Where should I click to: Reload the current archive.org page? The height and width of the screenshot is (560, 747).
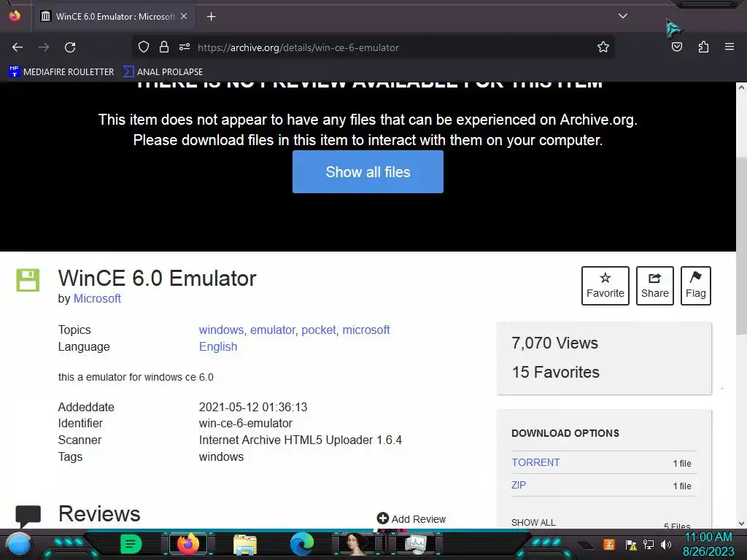click(x=70, y=47)
